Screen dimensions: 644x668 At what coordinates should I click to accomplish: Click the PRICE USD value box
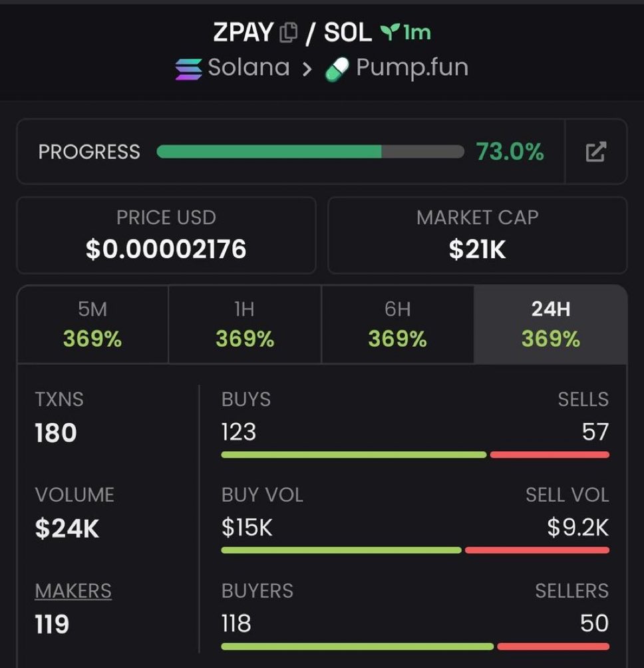[166, 235]
